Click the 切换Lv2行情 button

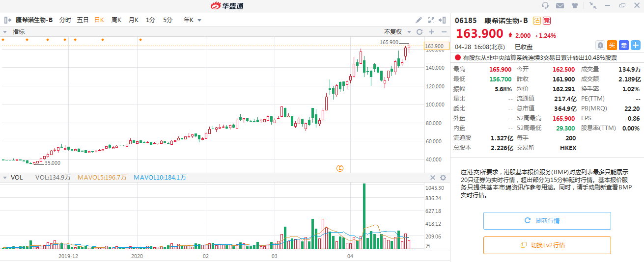[547, 245]
